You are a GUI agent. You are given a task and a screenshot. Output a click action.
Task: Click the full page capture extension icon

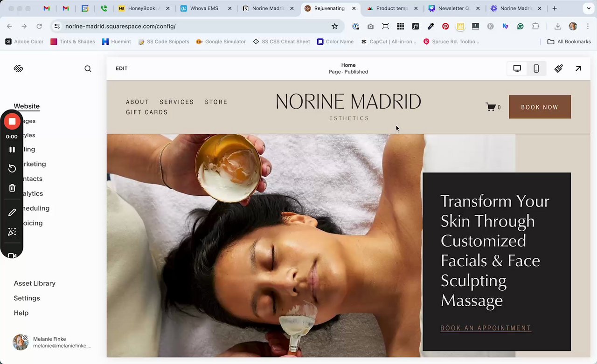click(385, 27)
